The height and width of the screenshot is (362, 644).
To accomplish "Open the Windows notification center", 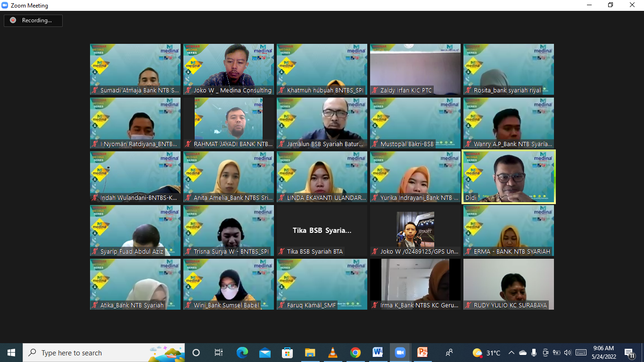I will [629, 353].
